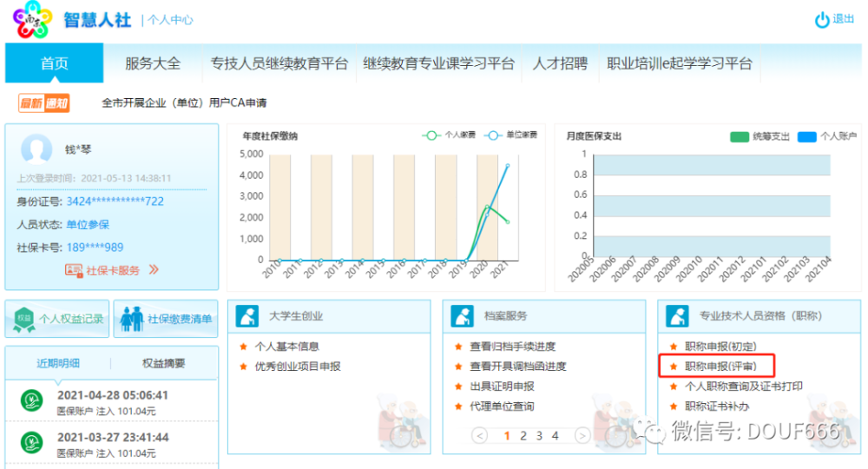Click the 月度医保支出 chart title
The width and height of the screenshot is (868, 469).
click(594, 136)
